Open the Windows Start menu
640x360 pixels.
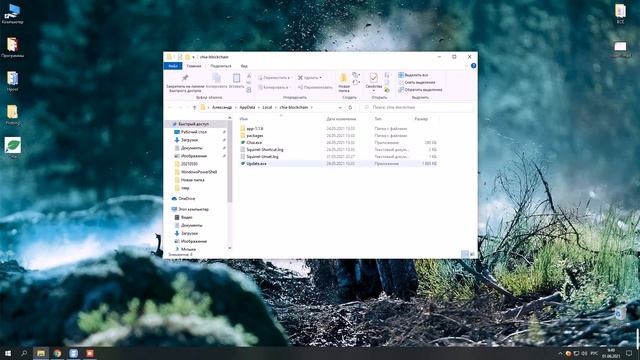coord(7,353)
